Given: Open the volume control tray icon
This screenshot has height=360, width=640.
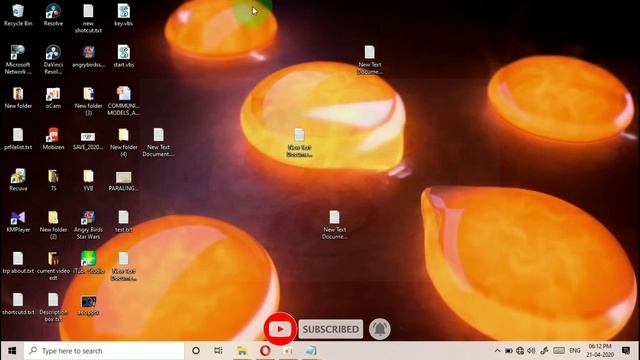Looking at the screenshot, I should pos(531,351).
